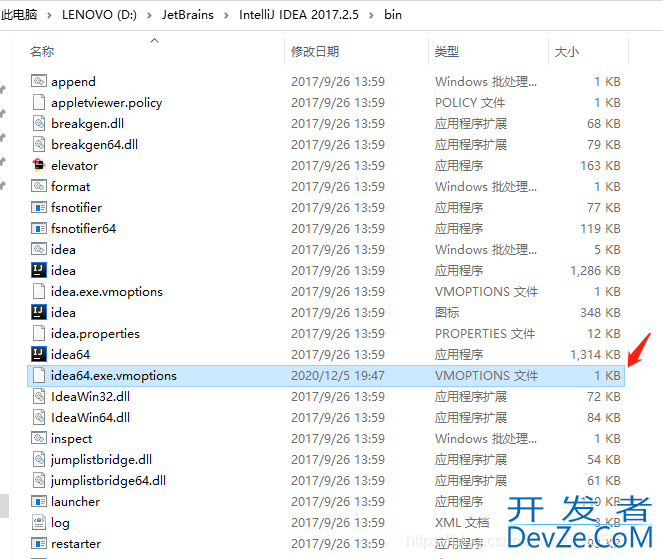This screenshot has width=663, height=559.
Task: Click the jumplistbridge.dll file icon
Action: 39,459
